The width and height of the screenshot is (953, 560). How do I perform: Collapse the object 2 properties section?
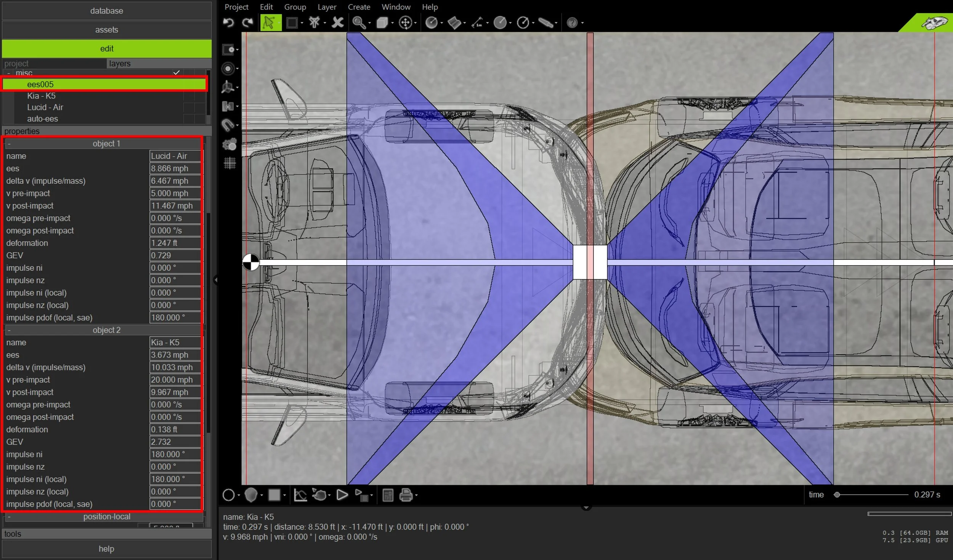click(x=9, y=330)
